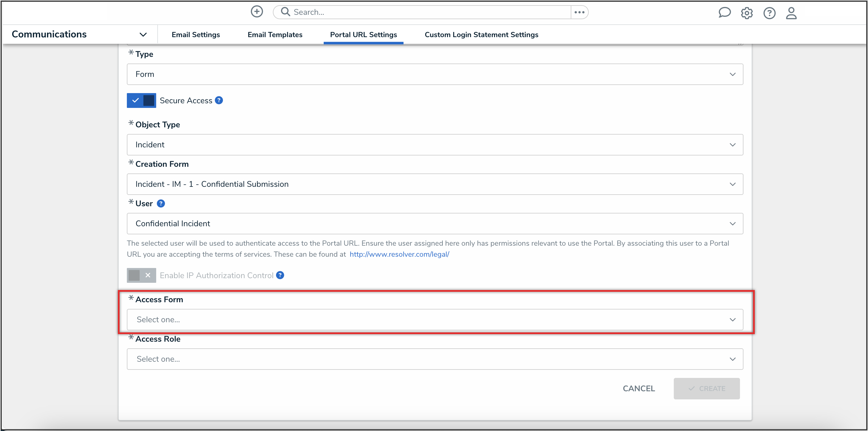
Task: Switch to Custom Login Statement Settings tab
Action: (481, 35)
